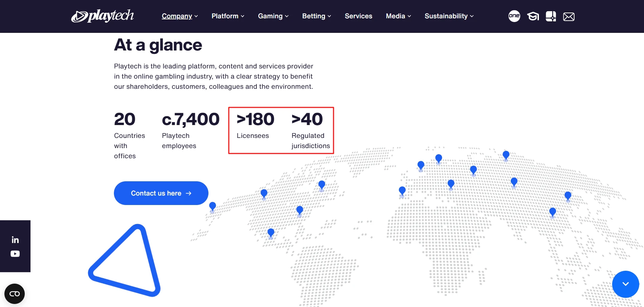
Task: Click the 'Playtech employees' label
Action: [x=179, y=141]
